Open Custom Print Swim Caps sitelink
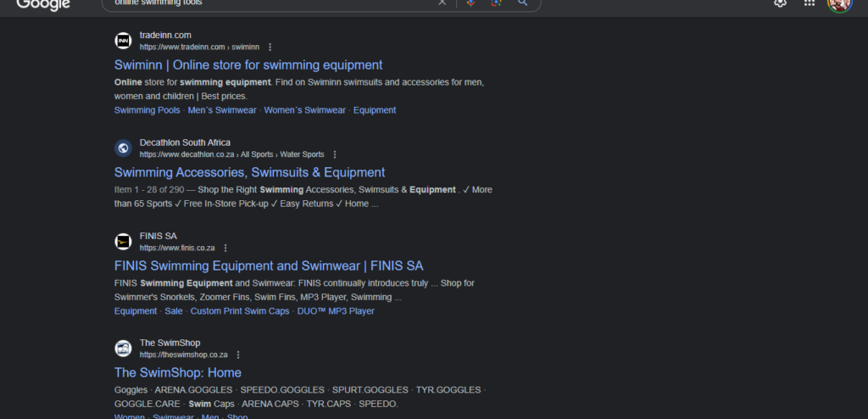Viewport: 868px width, 419px height. (240, 311)
